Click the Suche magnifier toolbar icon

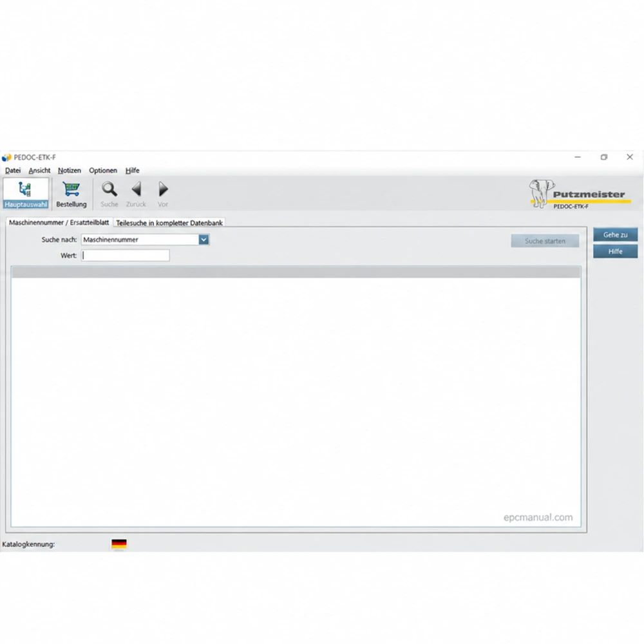click(109, 193)
